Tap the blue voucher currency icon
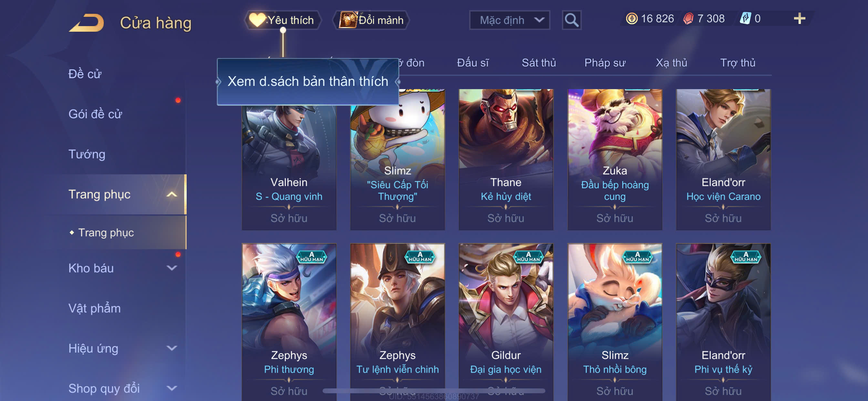Viewport: 868px width, 401px height. coord(745,18)
